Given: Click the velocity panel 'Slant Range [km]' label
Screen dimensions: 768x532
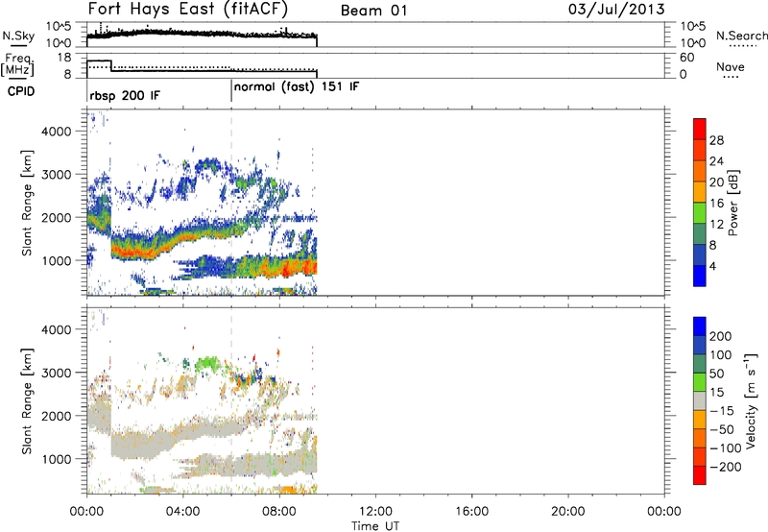Looking at the screenshot, I should click(x=27, y=401).
